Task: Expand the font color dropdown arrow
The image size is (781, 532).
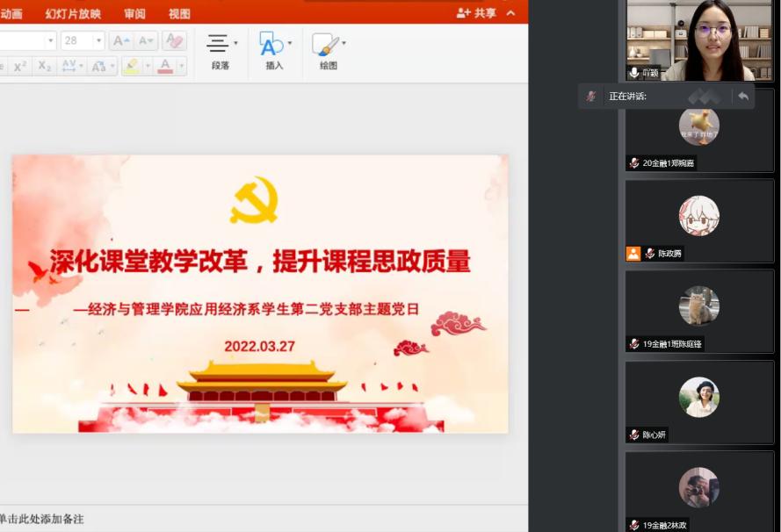Action: [x=182, y=66]
